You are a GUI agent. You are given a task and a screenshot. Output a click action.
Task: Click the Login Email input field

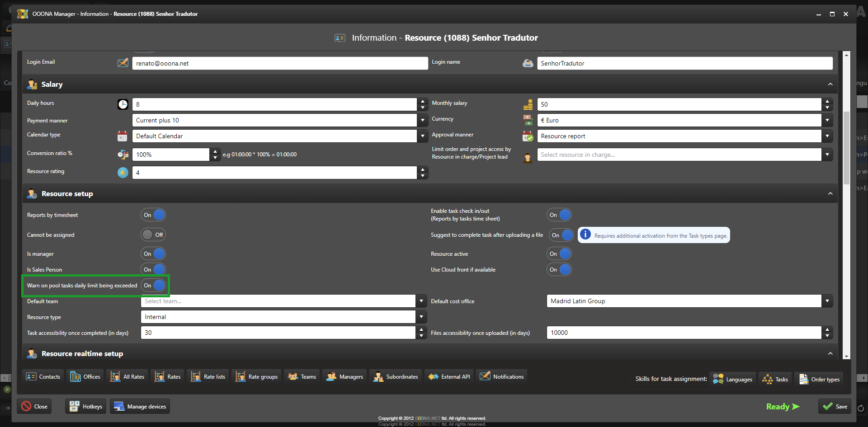[x=280, y=63]
